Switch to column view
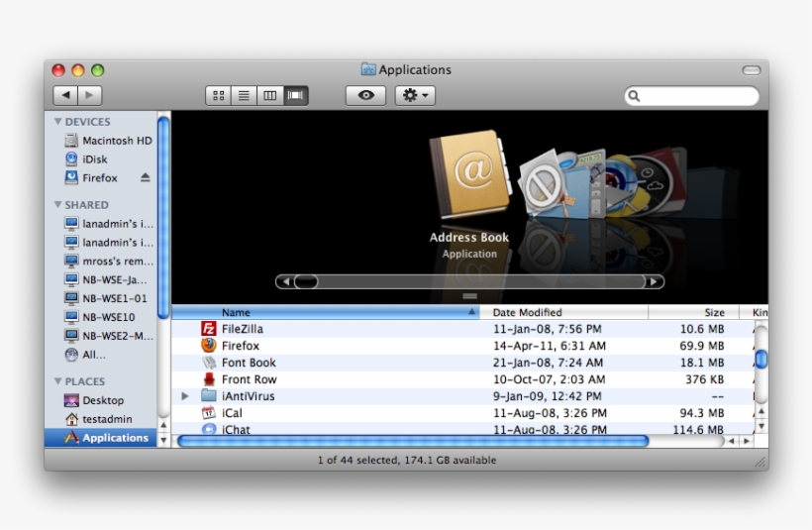Screen dimensions: 812x530 [x=269, y=96]
